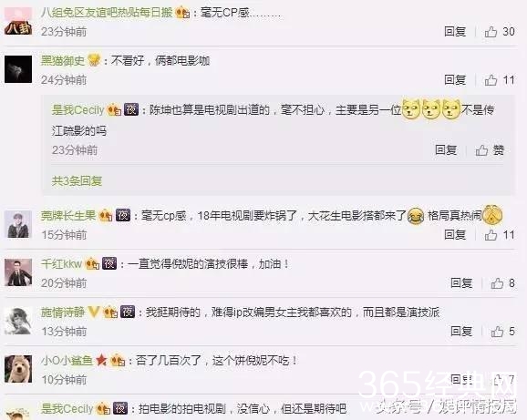Like 千红kkw's comment with 8 likes

tap(497, 283)
